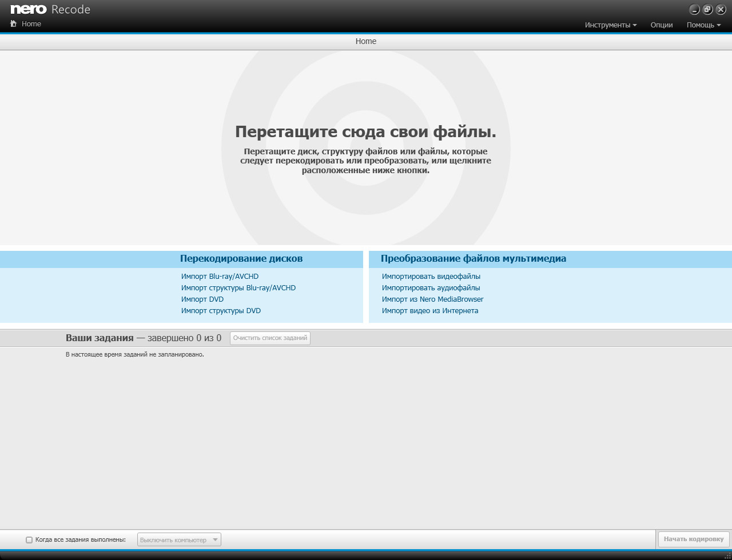The height and width of the screenshot is (560, 732).
Task: Click Импорт из Nero MediaBrowser link
Action: pyautogui.click(x=433, y=299)
